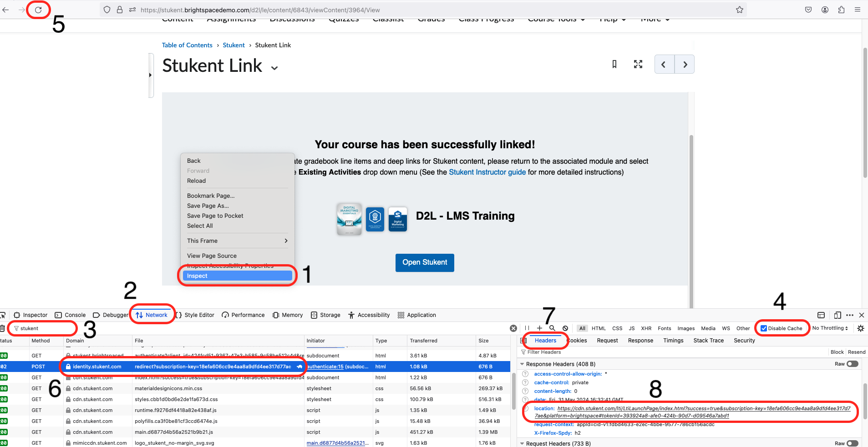The width and height of the screenshot is (868, 447).
Task: Clear the network filter text with the X icon
Action: (x=513, y=328)
